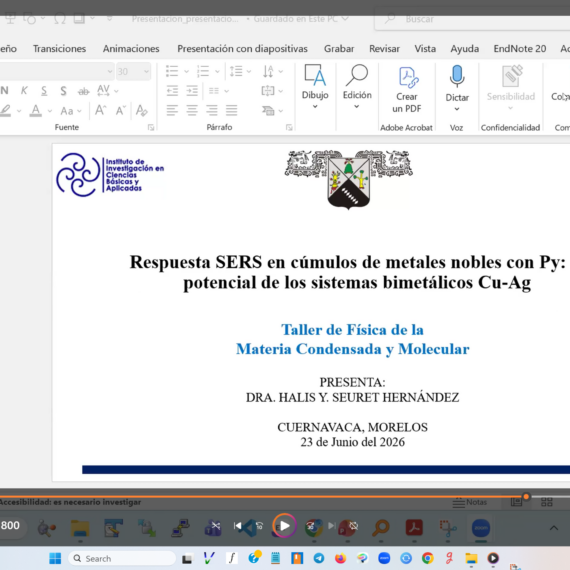Align paragraph text to the left
Viewport: 570px width, 570px height.
[x=172, y=110]
